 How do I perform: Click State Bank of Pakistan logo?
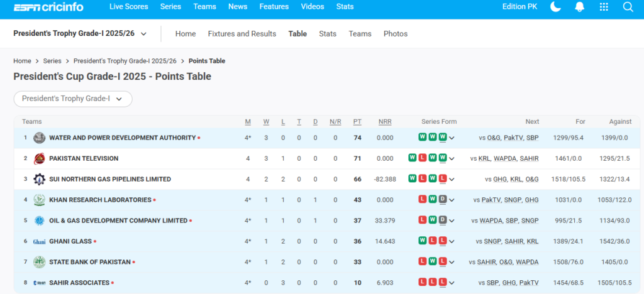39,262
